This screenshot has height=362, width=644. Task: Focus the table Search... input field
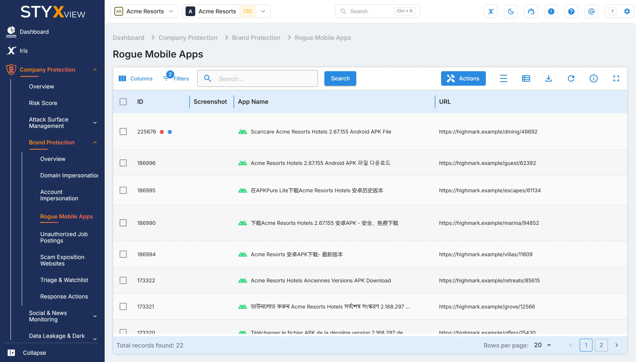257,78
